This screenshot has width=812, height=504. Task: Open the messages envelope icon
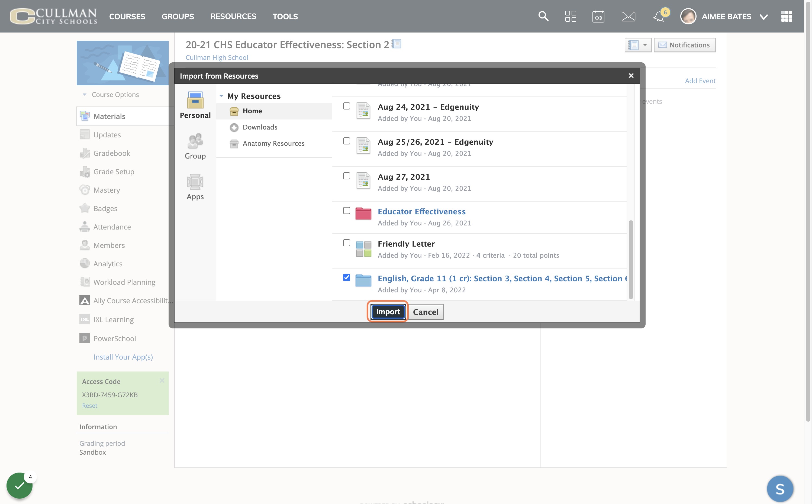pos(628,16)
